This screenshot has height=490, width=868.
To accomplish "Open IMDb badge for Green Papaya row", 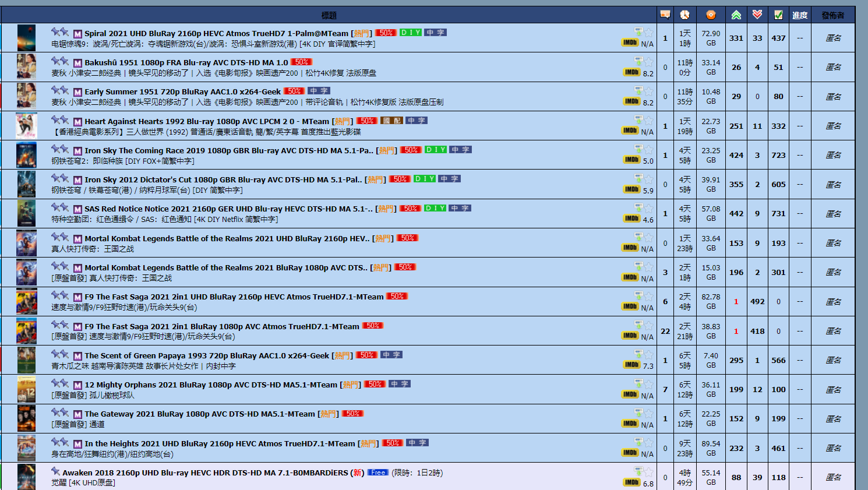I will 632,365.
